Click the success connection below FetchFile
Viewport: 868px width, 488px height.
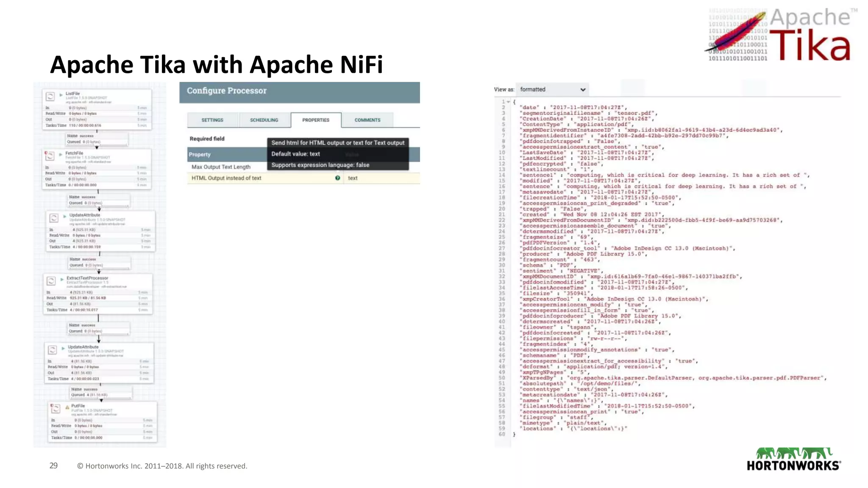coord(98,200)
